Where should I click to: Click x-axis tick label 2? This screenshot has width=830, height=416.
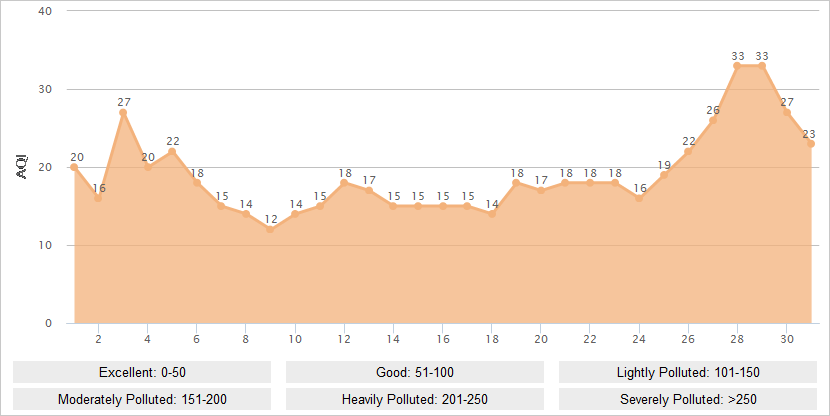coord(98,339)
